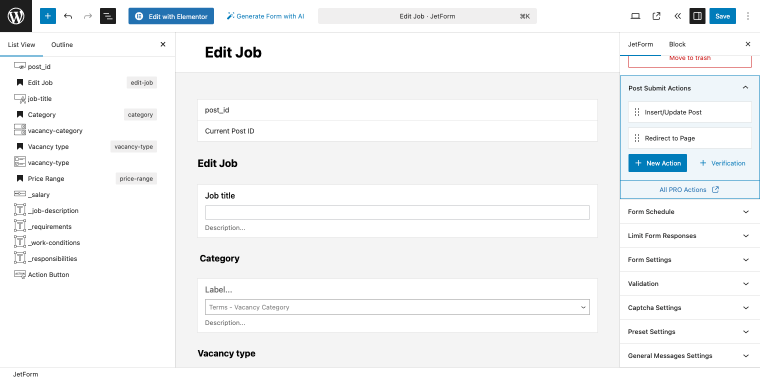Click the Verification button

coord(722,163)
